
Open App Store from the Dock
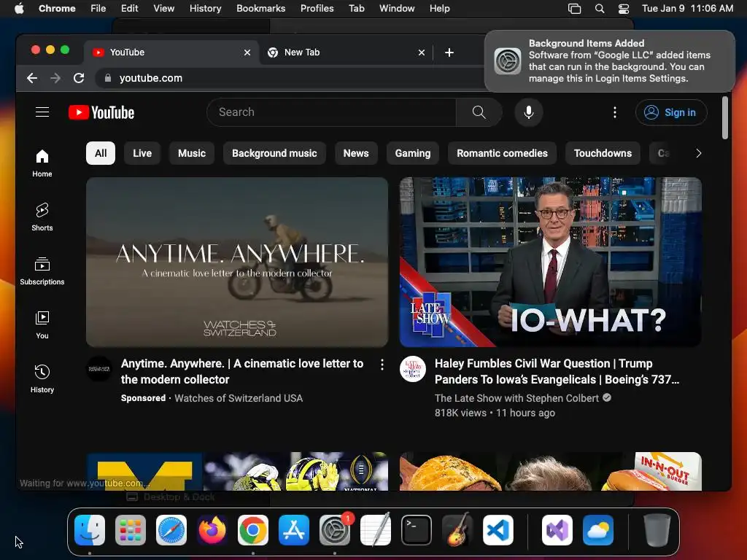294,530
